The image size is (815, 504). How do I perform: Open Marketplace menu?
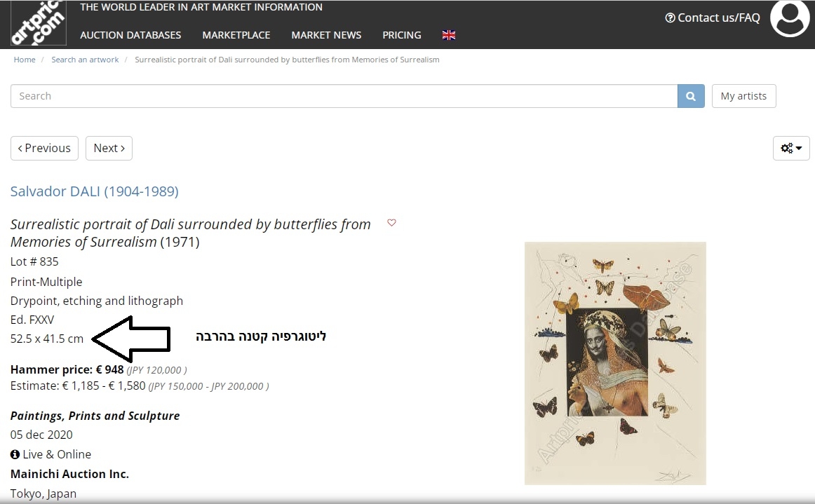236,35
